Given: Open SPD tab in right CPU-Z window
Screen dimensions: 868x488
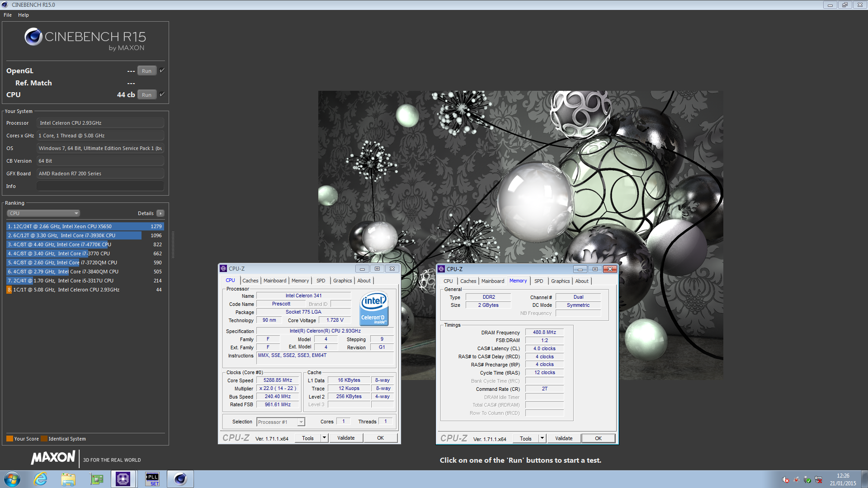Looking at the screenshot, I should pos(539,281).
